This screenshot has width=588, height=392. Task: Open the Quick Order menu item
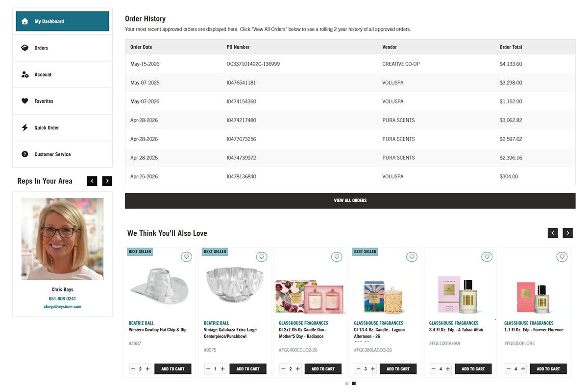[x=62, y=127]
